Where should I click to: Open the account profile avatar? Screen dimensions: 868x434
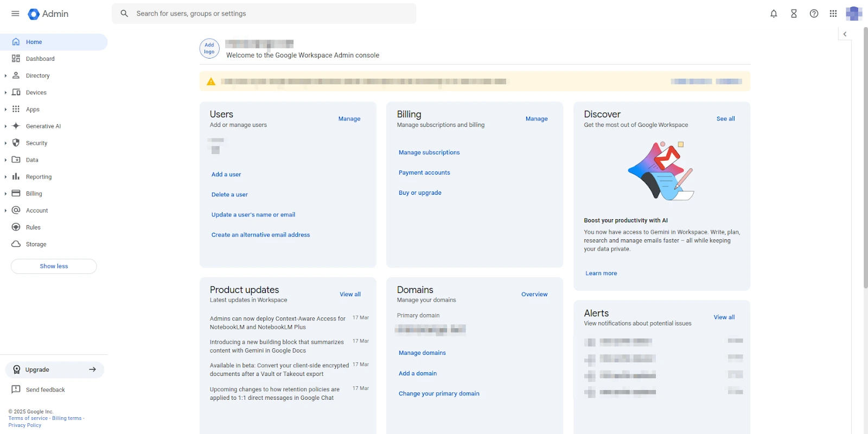[854, 14]
